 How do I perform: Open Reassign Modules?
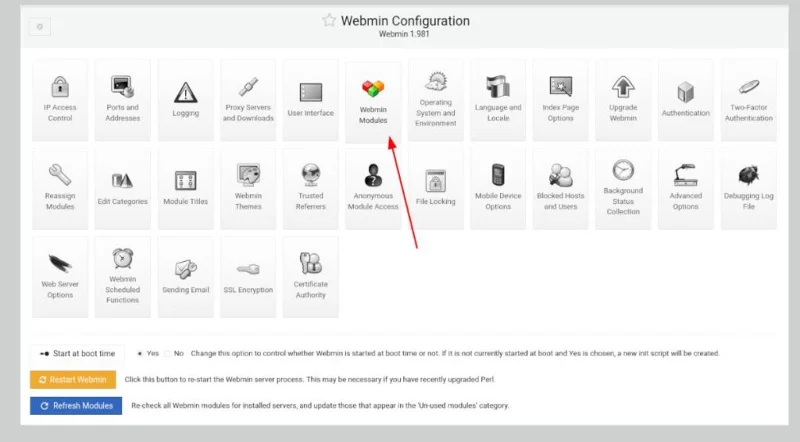pyautogui.click(x=60, y=189)
